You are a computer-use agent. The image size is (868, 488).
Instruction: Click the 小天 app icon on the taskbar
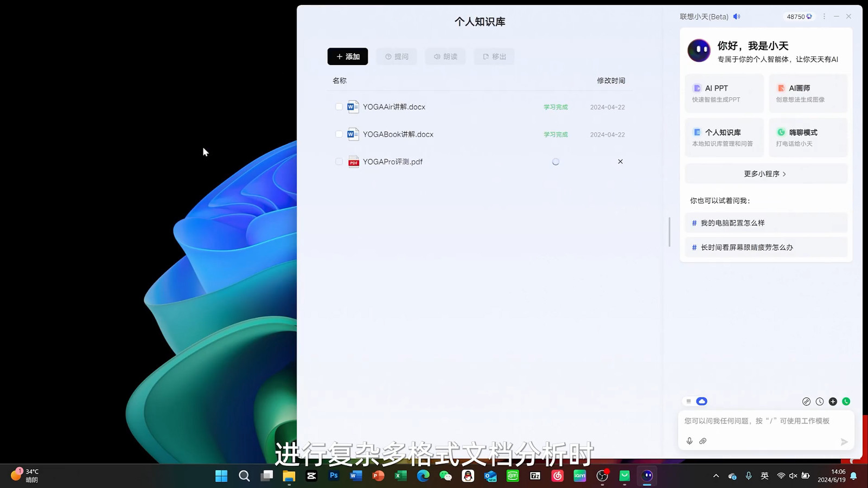click(647, 476)
